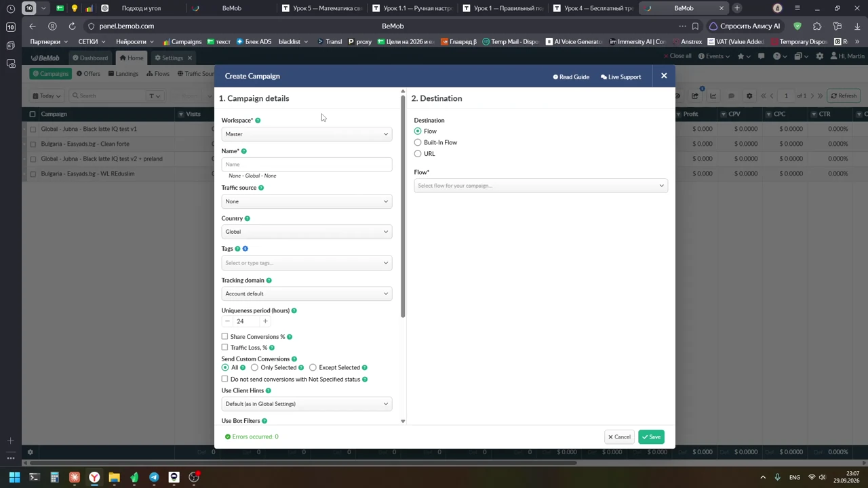Click the browser reload page icon
Viewport: 868px width, 488px height.
tap(72, 26)
